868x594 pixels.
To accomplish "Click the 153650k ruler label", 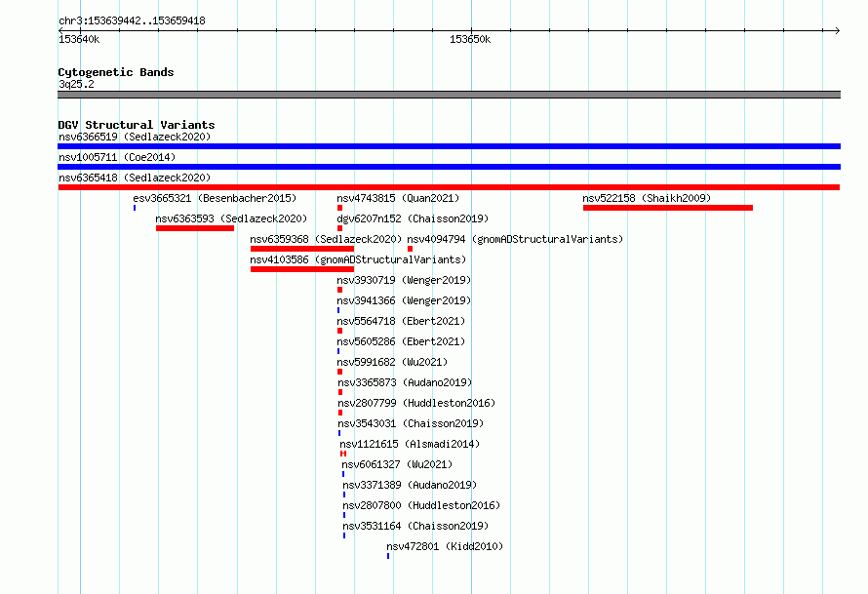I will [x=470, y=39].
